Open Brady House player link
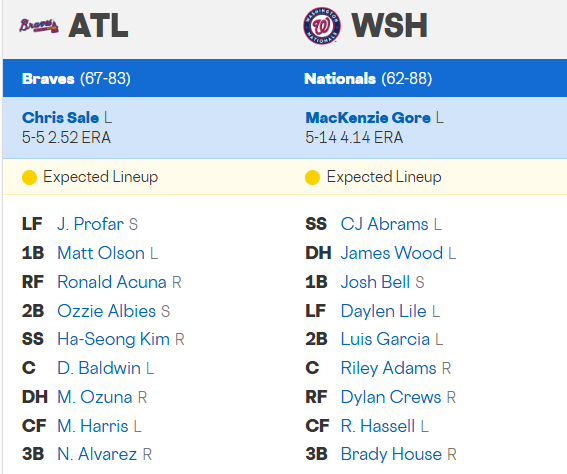The width and height of the screenshot is (567, 474). (x=391, y=454)
